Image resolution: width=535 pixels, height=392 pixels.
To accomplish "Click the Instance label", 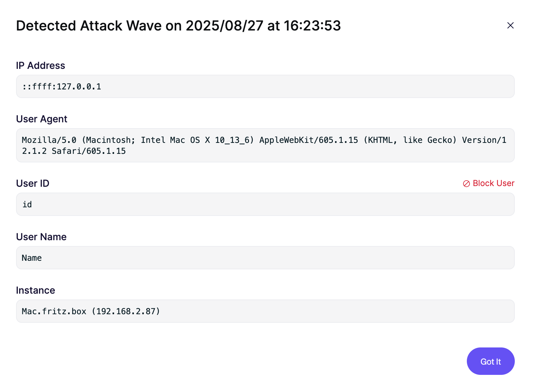I will point(35,290).
